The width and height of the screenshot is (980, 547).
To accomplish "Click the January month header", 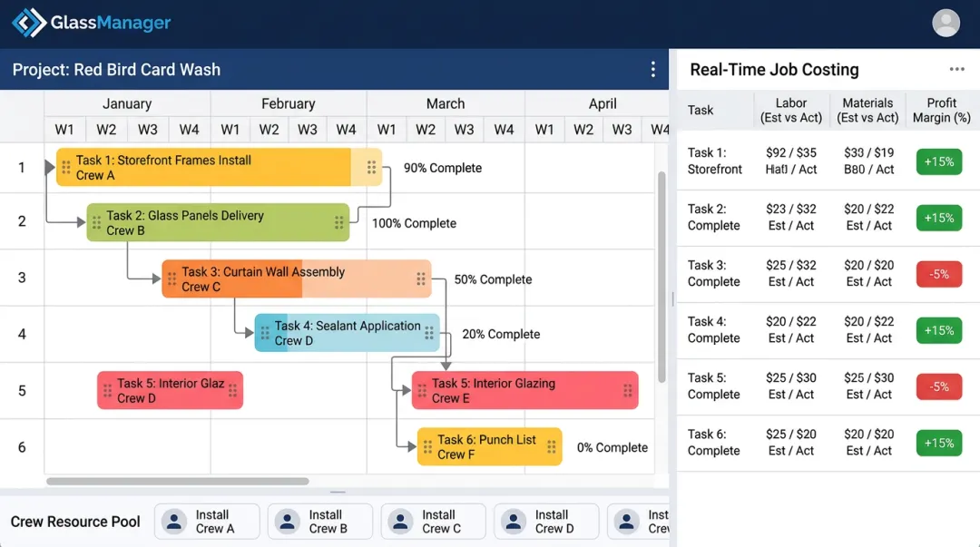I will click(x=127, y=103).
